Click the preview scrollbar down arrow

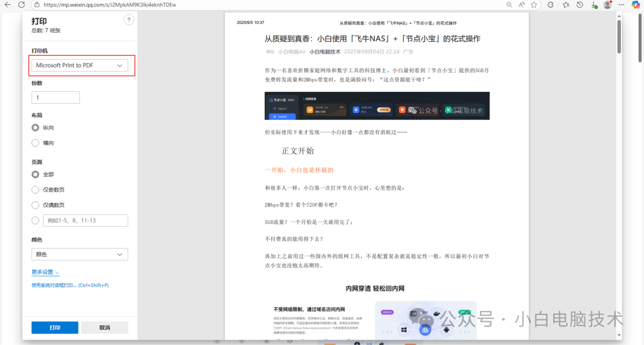(x=619, y=335)
